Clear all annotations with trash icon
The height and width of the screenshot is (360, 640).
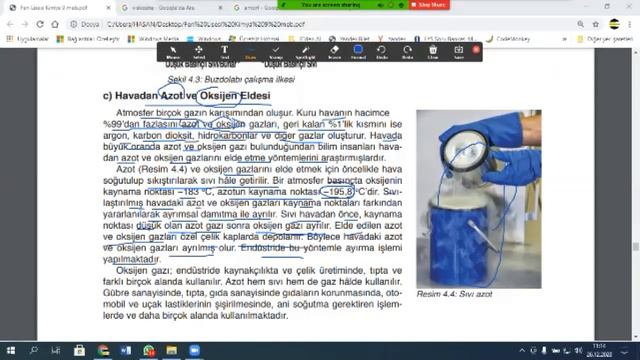point(433,52)
